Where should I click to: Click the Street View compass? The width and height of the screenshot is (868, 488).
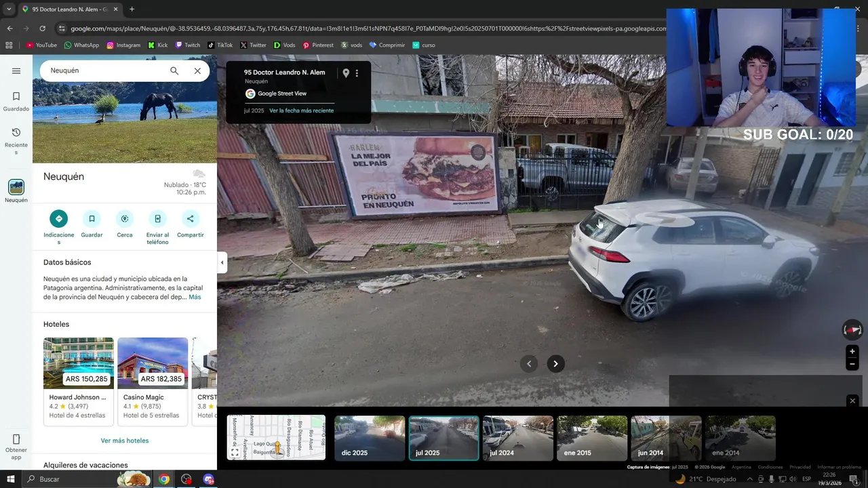point(852,330)
